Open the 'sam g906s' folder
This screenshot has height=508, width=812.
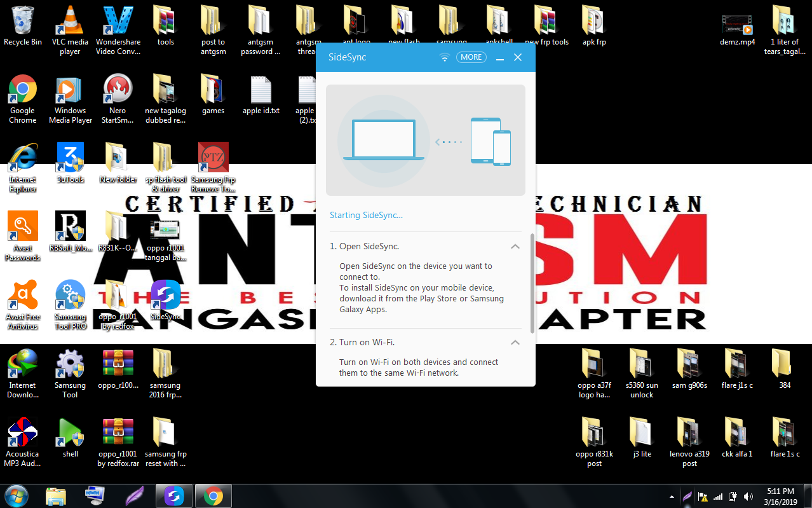click(x=690, y=369)
